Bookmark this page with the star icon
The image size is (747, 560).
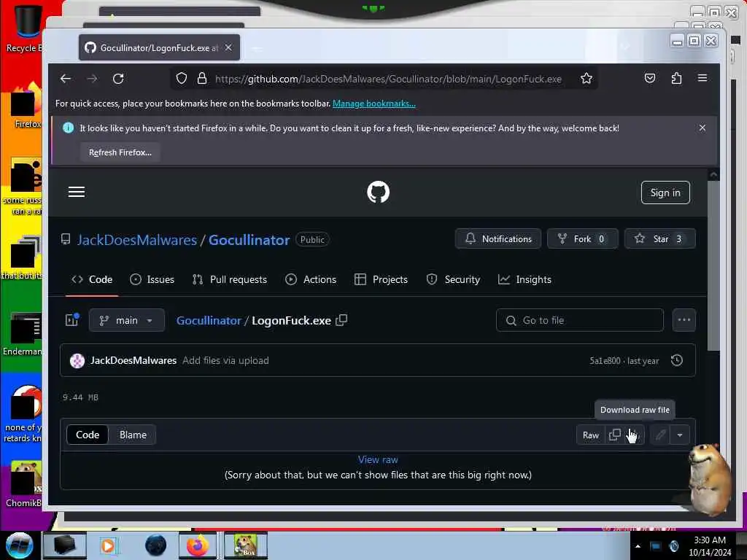click(587, 79)
